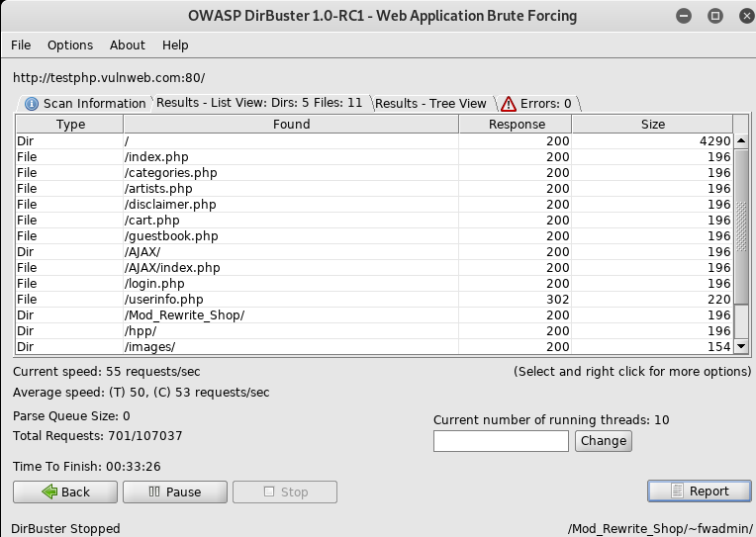The height and width of the screenshot is (537, 756).
Task: Minimize the DirBuster window
Action: click(x=683, y=16)
